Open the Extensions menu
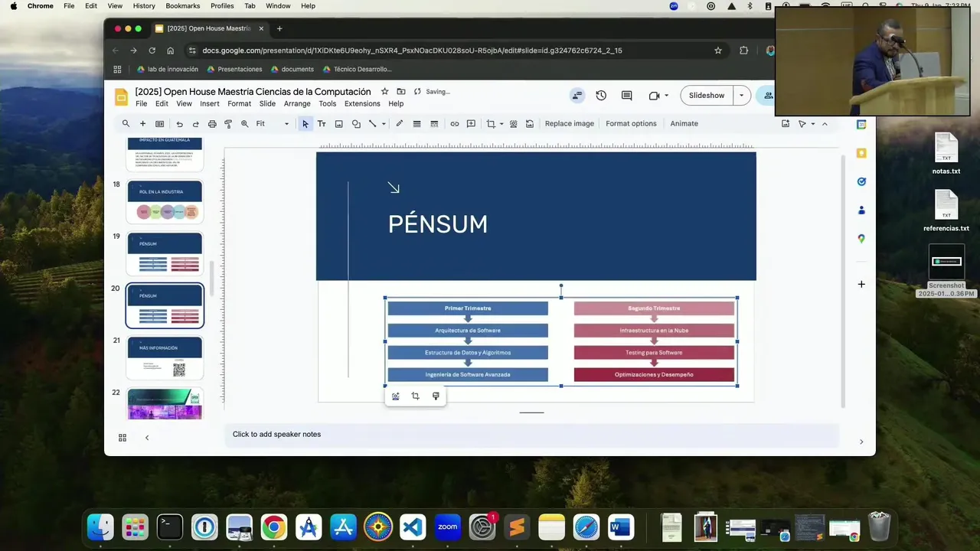Screen dimensions: 980x551 (x=362, y=103)
